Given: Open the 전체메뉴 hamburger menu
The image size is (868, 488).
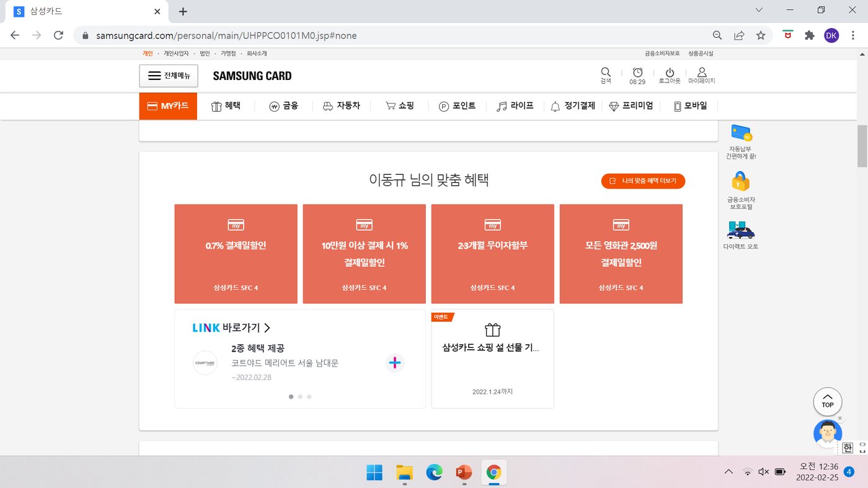Looking at the screenshot, I should tap(168, 76).
